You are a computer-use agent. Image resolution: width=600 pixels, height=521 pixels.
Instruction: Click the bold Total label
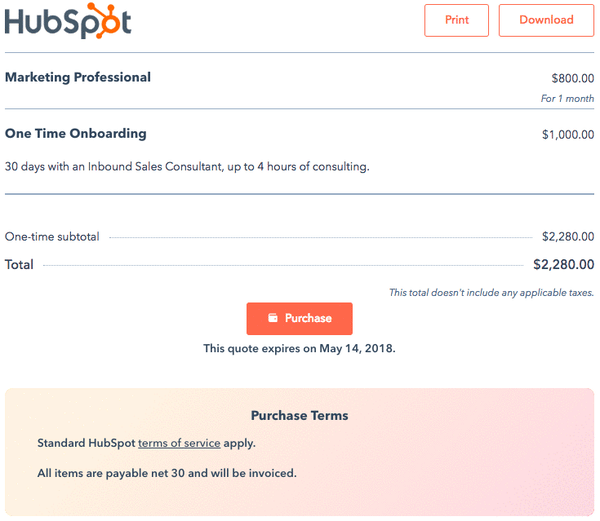(x=19, y=265)
